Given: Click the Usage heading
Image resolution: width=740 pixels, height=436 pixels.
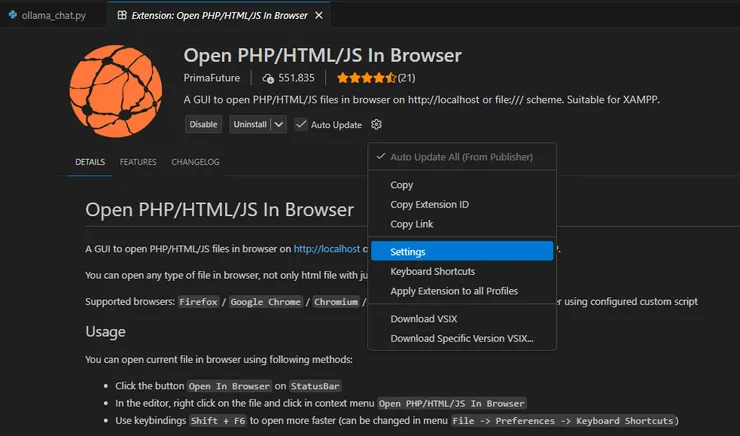Looking at the screenshot, I should [105, 332].
